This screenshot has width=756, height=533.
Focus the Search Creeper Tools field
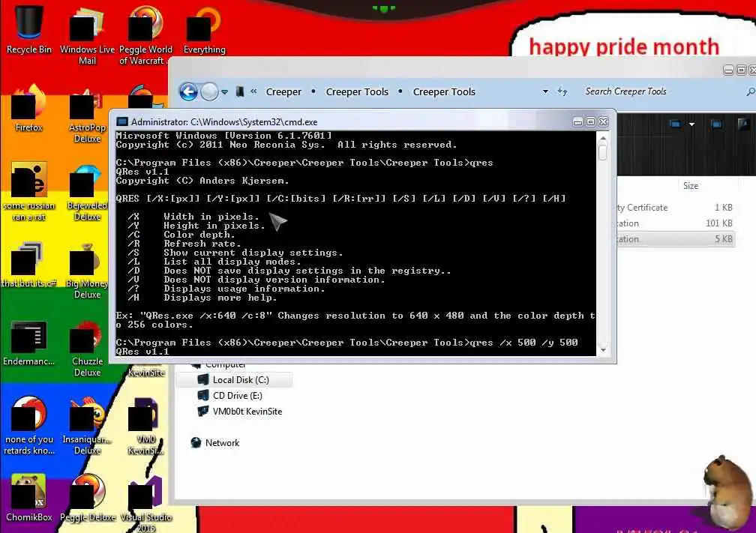tap(661, 91)
